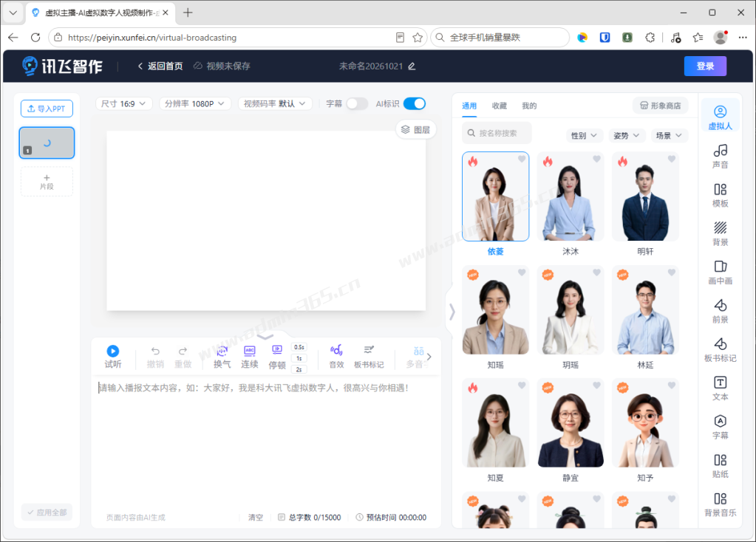The width and height of the screenshot is (756, 542).
Task: Add a 音效 sound effect
Action: pyautogui.click(x=336, y=357)
